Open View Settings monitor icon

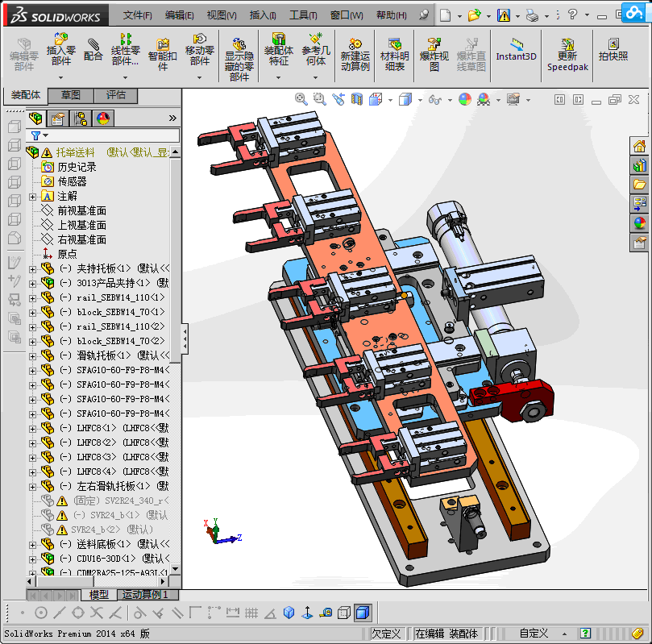click(x=513, y=99)
